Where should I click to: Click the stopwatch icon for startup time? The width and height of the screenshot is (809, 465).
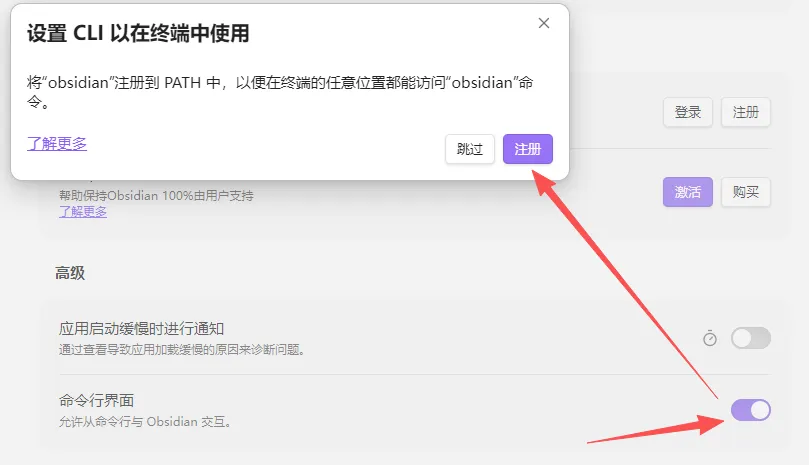pyautogui.click(x=710, y=338)
